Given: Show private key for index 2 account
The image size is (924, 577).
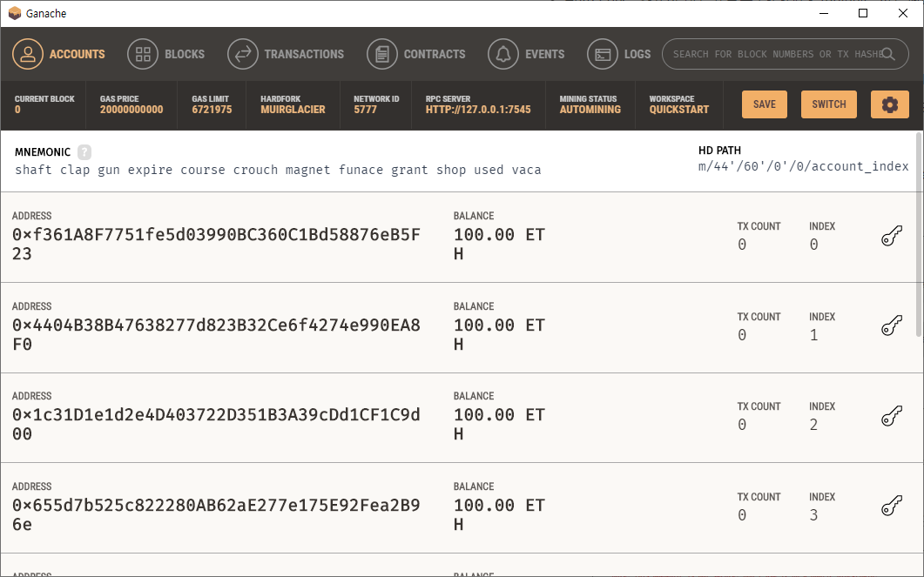Looking at the screenshot, I should [x=892, y=416].
